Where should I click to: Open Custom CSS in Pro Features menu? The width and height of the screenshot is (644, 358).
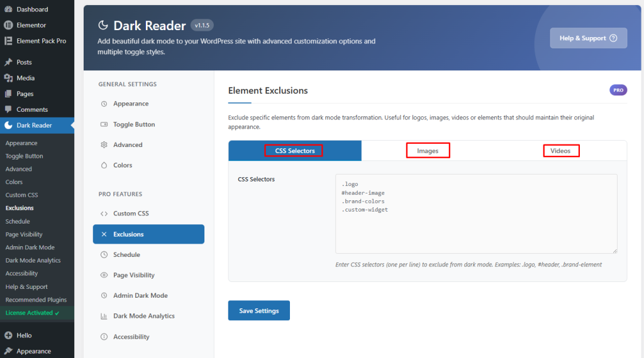click(148, 214)
